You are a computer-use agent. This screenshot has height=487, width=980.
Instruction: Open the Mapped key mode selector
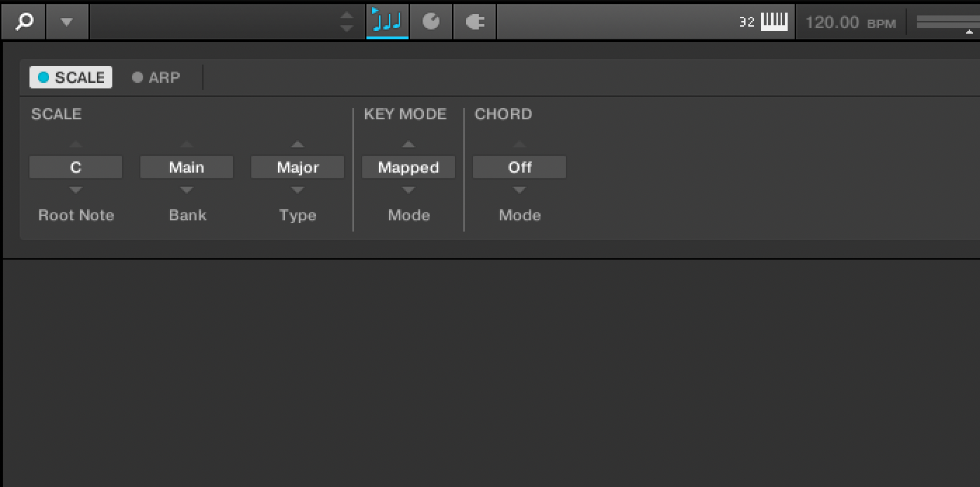tap(409, 167)
